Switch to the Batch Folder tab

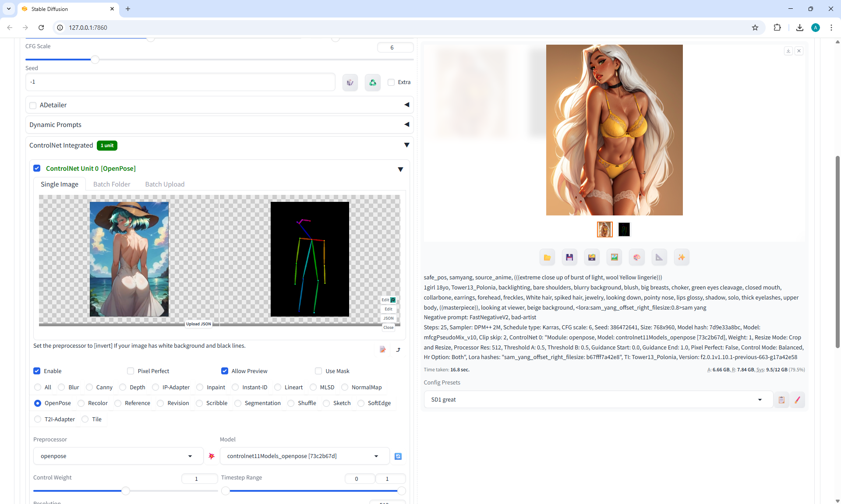[112, 184]
